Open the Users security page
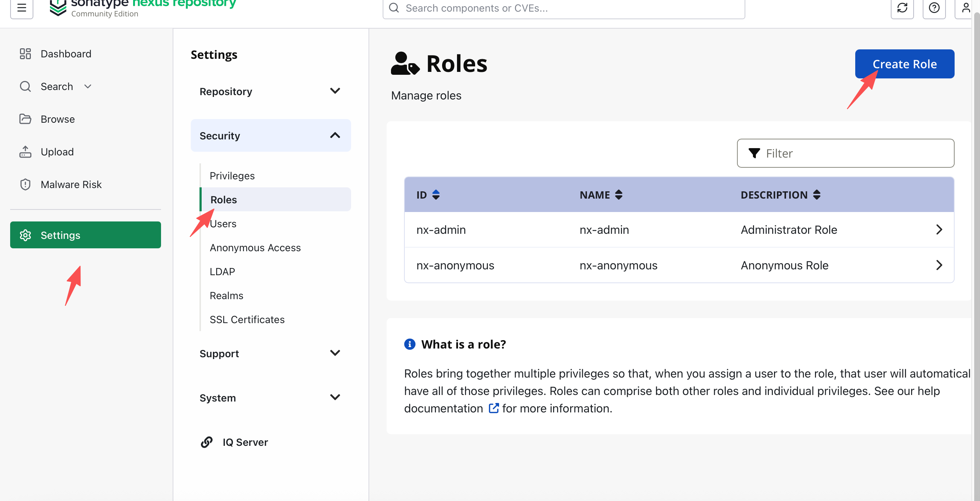Viewport: 980px width, 501px height. [x=223, y=224]
